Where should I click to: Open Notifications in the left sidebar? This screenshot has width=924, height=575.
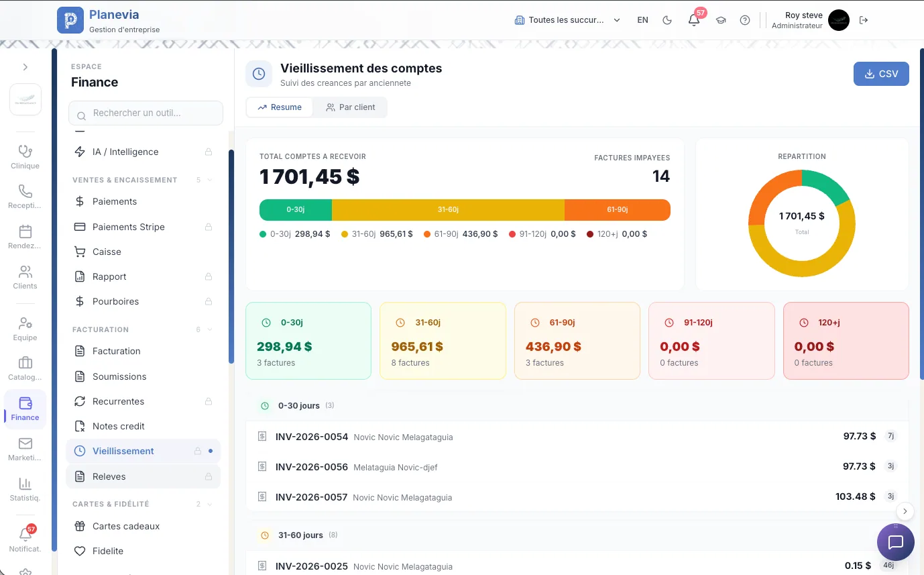25,539
